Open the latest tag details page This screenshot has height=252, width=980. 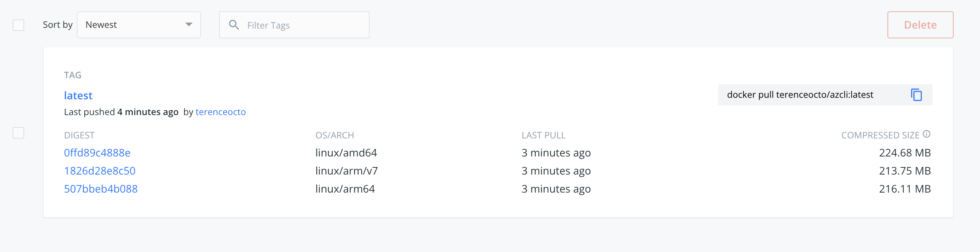point(78,96)
